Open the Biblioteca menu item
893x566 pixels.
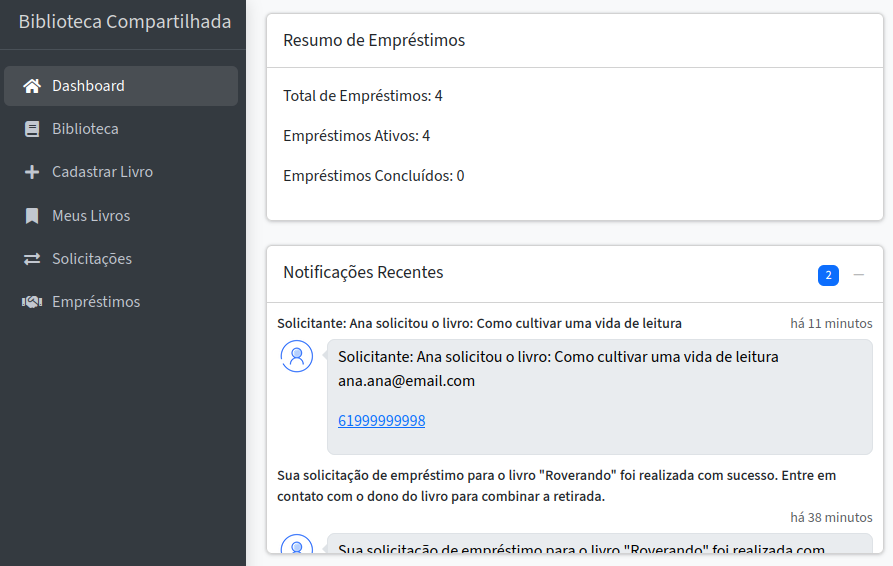121,129
